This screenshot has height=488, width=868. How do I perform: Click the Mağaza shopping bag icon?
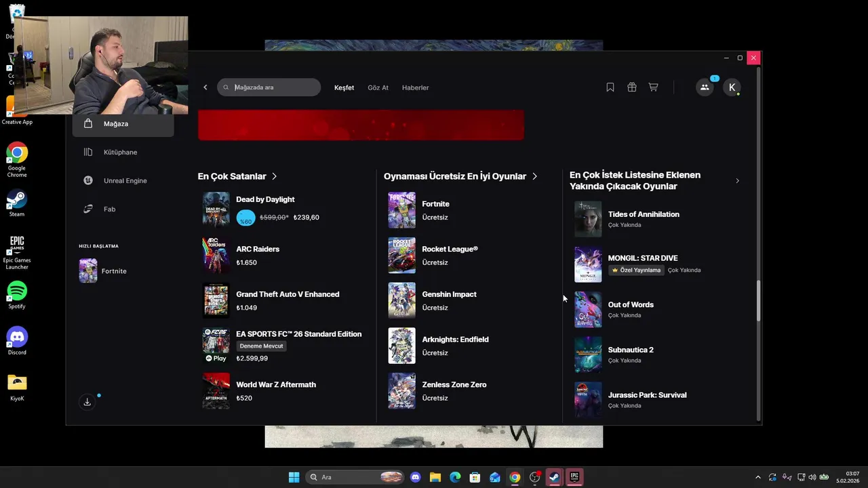pos(88,123)
